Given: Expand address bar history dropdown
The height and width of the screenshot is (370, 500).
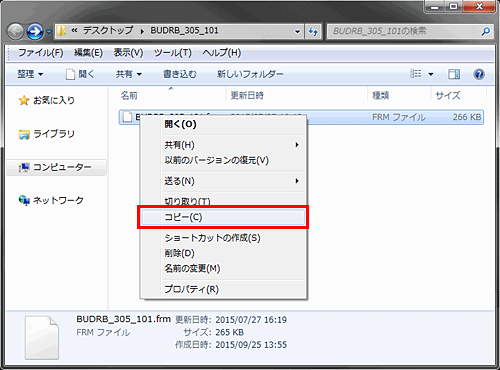Looking at the screenshot, I should click(x=297, y=32).
